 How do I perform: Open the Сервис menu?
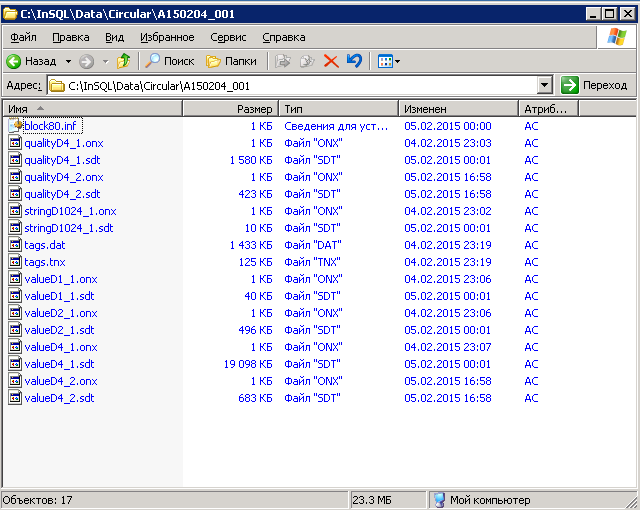(x=229, y=37)
